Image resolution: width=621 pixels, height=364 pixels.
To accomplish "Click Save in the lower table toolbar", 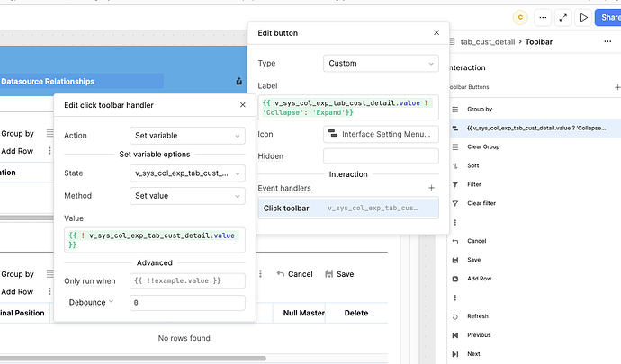I will click(339, 274).
